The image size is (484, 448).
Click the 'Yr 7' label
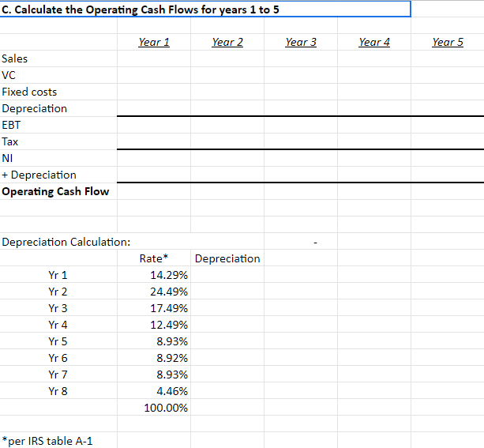point(58,375)
